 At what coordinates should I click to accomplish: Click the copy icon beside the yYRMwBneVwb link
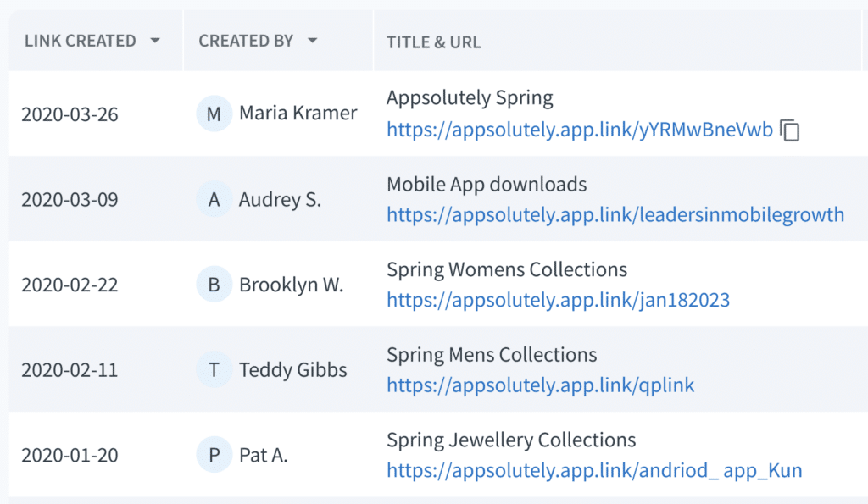click(x=790, y=130)
